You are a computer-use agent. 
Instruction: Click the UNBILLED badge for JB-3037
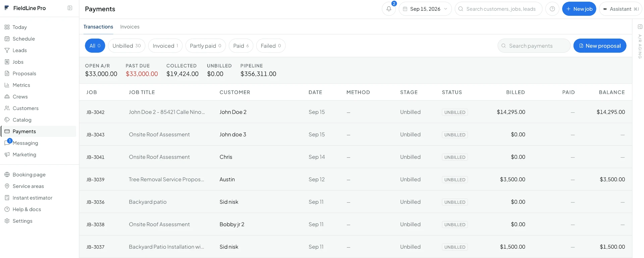(455, 247)
